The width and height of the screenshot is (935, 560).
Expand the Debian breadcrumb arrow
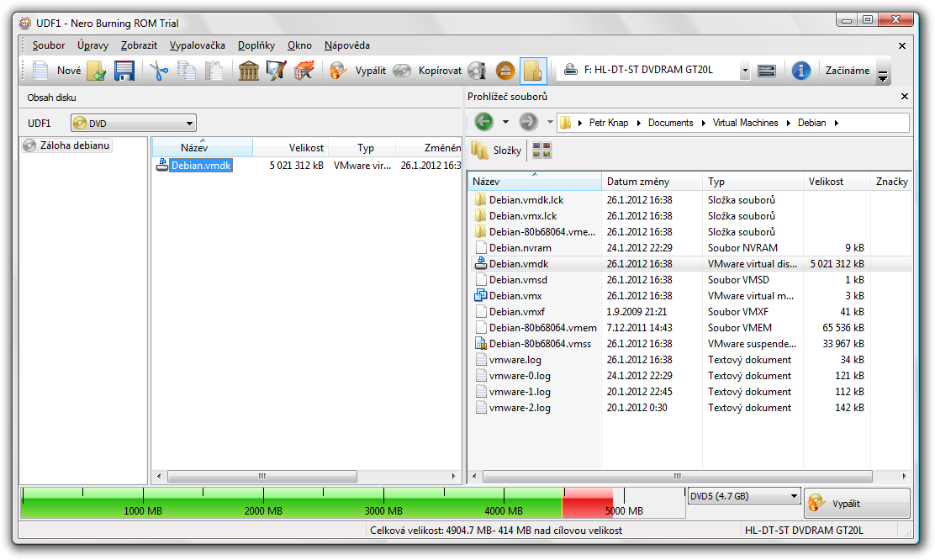click(x=837, y=123)
